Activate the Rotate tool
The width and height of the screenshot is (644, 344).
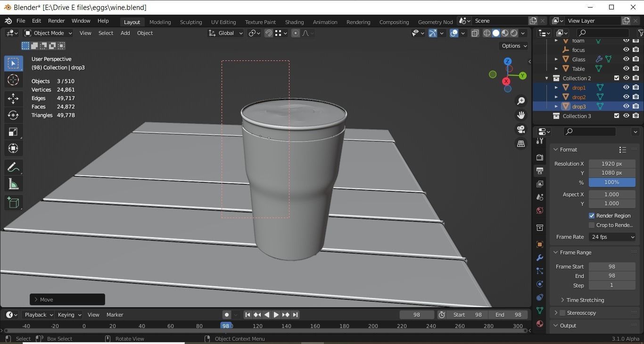(x=13, y=115)
